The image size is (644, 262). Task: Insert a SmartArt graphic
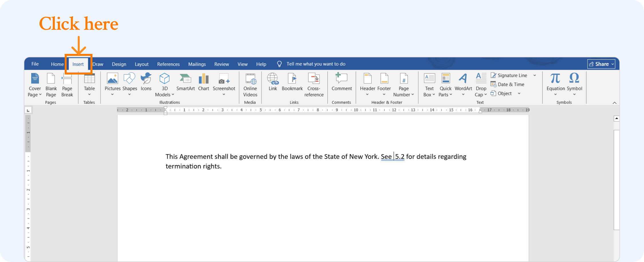click(x=185, y=83)
